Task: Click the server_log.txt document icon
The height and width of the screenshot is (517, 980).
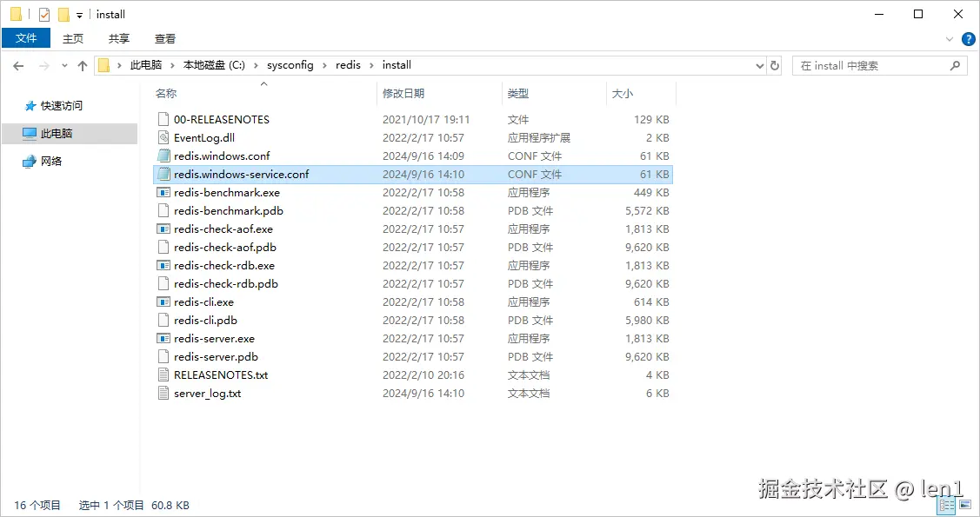Action: pos(163,394)
